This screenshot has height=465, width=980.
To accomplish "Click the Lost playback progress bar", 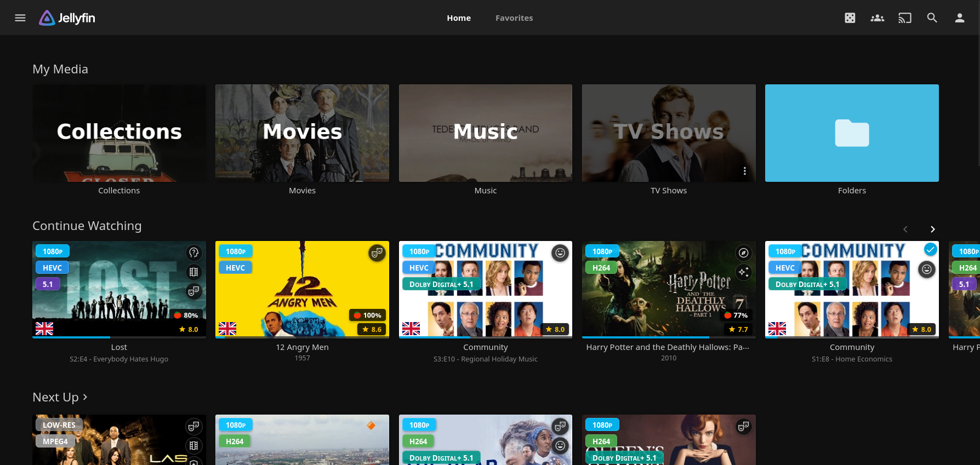I will coord(119,337).
